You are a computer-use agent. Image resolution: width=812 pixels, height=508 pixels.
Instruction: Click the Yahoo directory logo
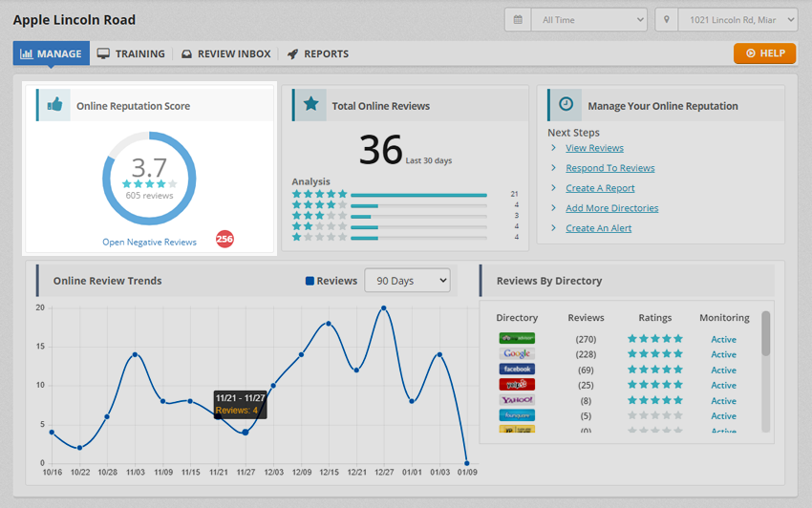(x=517, y=400)
